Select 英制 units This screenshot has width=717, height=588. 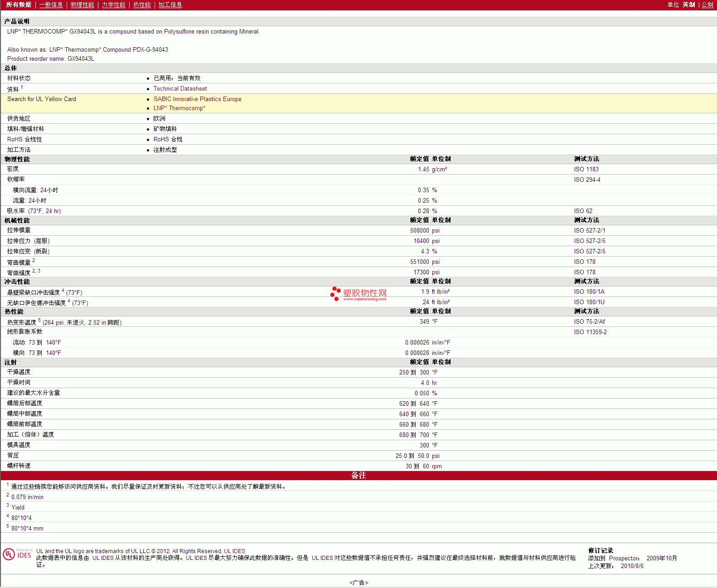[688, 5]
